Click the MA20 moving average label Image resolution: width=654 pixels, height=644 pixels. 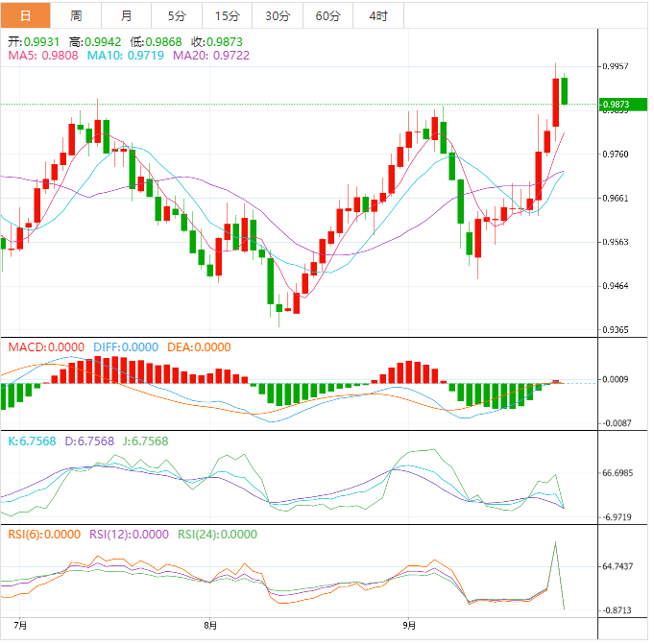point(210,57)
